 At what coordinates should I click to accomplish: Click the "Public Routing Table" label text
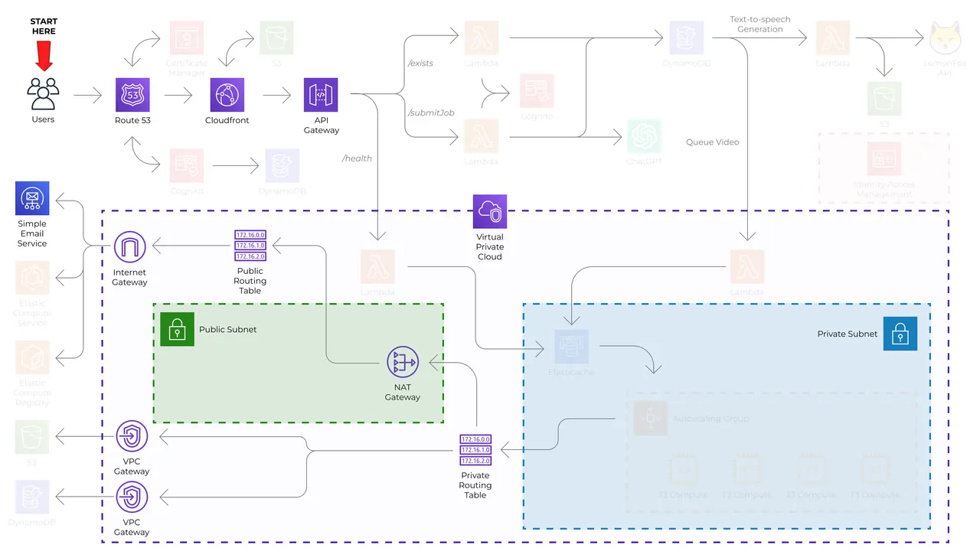(x=250, y=281)
